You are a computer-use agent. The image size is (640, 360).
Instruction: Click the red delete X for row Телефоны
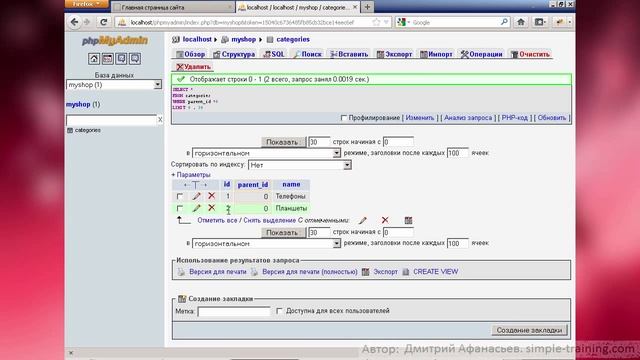211,196
